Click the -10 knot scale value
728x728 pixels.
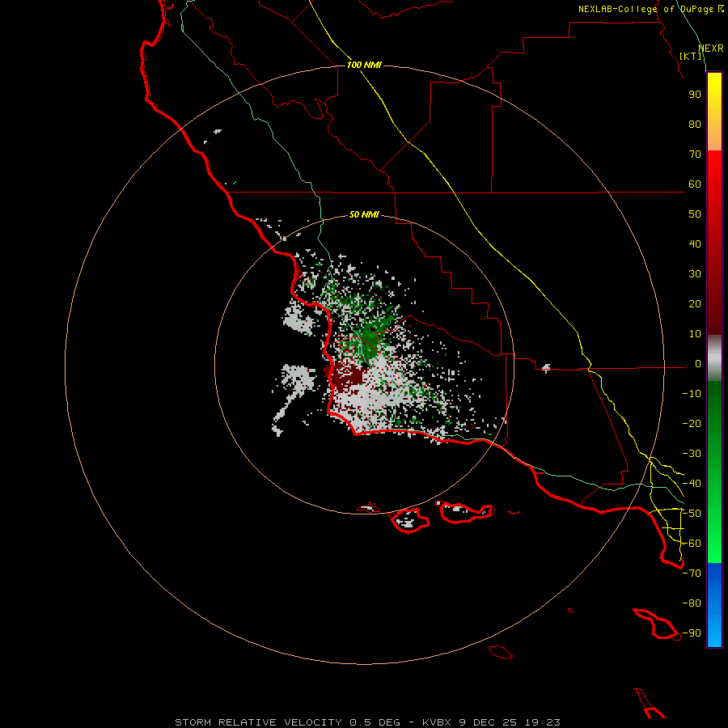tap(692, 394)
